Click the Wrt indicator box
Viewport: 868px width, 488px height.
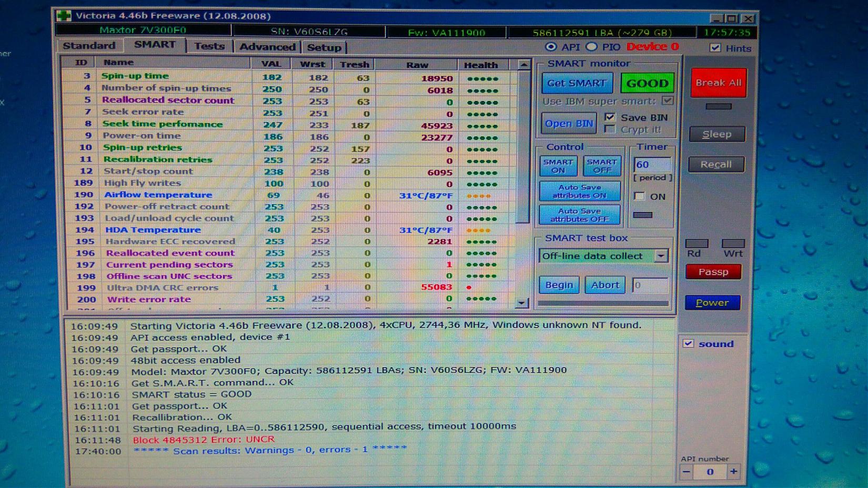(733, 243)
